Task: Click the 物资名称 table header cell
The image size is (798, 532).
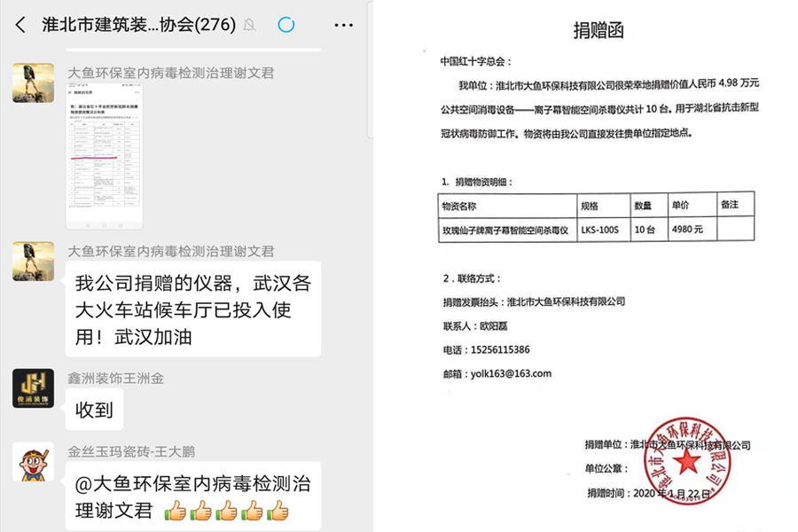Action: (507, 207)
